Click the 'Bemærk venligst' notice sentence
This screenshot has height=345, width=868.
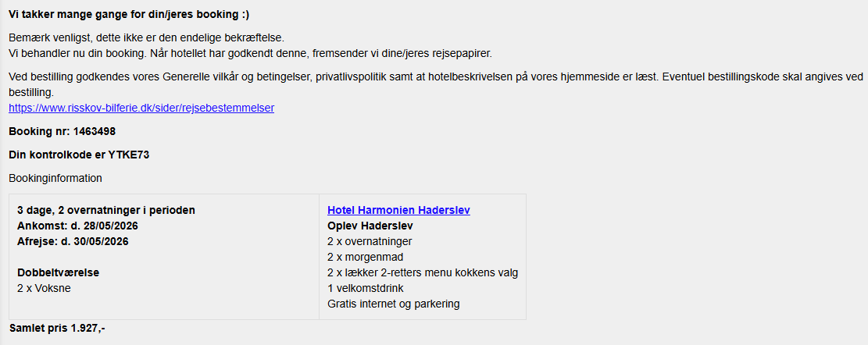(x=147, y=37)
